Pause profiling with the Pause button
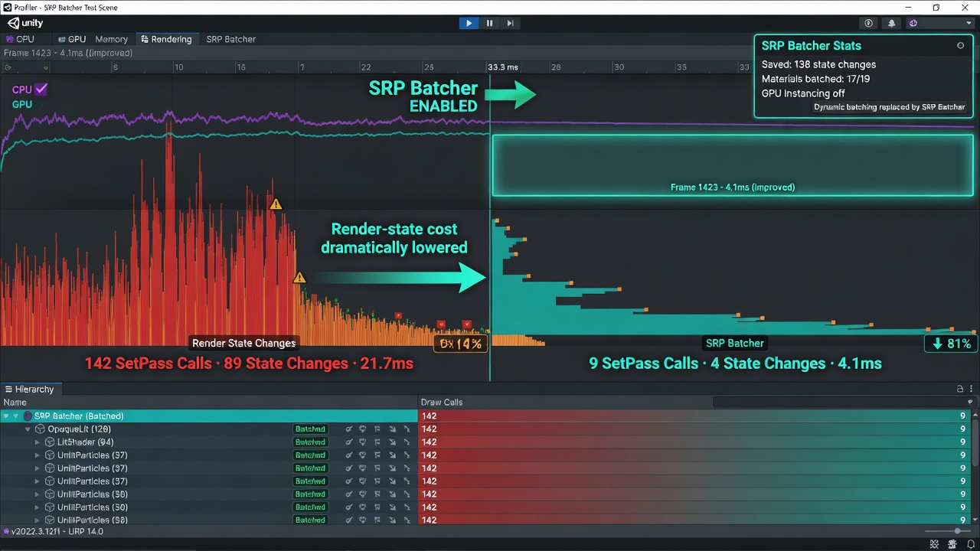Screen dimensions: 980x551 pyautogui.click(x=489, y=23)
